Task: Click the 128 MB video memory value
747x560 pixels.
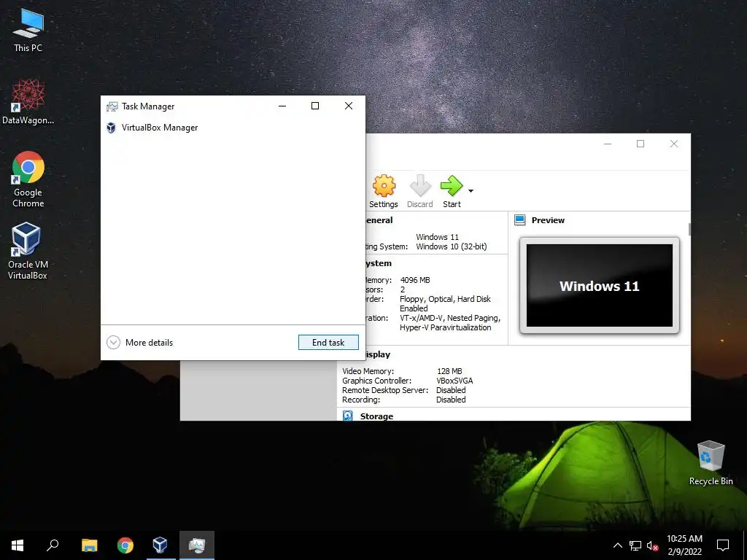Action: [449, 371]
